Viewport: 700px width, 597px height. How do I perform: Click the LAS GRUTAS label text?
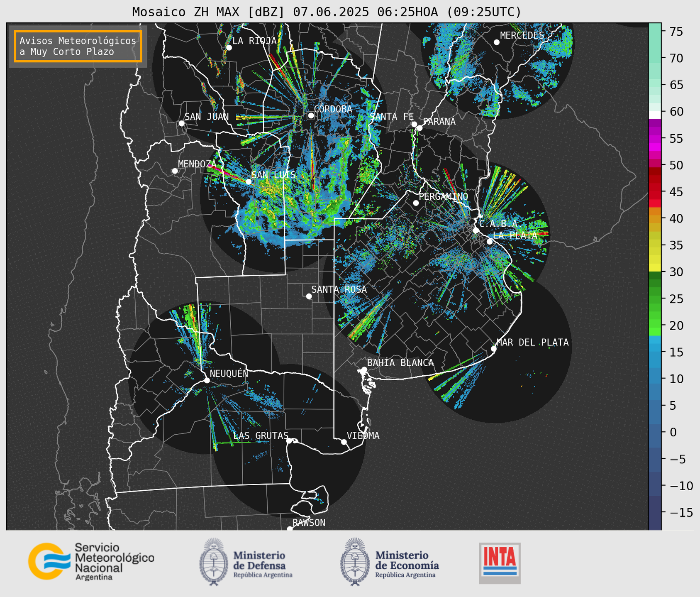pyautogui.click(x=261, y=436)
